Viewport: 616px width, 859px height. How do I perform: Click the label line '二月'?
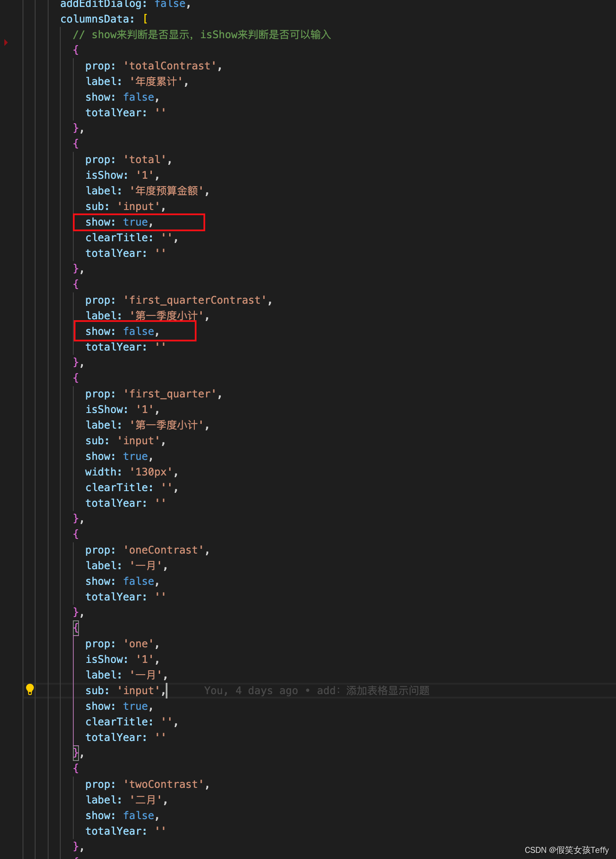[127, 800]
